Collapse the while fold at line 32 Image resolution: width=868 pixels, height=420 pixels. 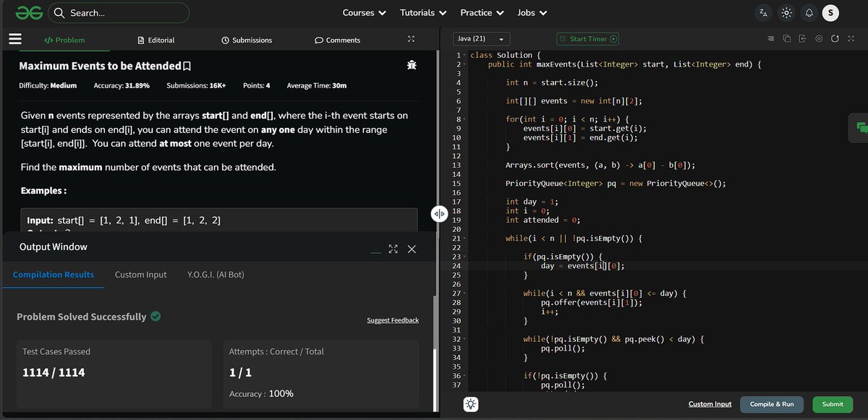[x=465, y=338]
